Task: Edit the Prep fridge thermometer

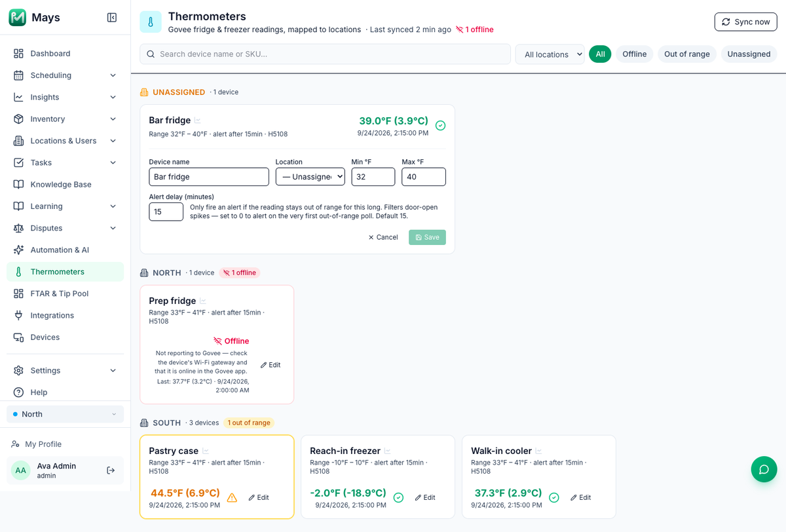Action: tap(271, 365)
